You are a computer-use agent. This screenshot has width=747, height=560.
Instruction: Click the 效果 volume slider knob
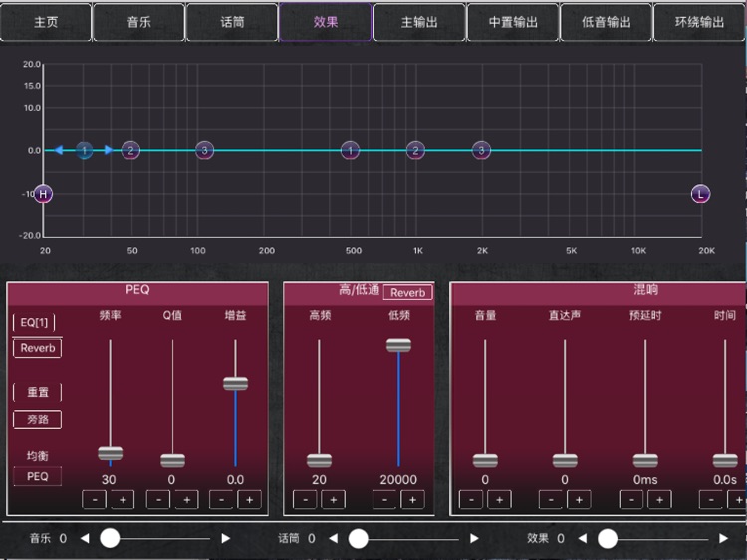point(608,538)
